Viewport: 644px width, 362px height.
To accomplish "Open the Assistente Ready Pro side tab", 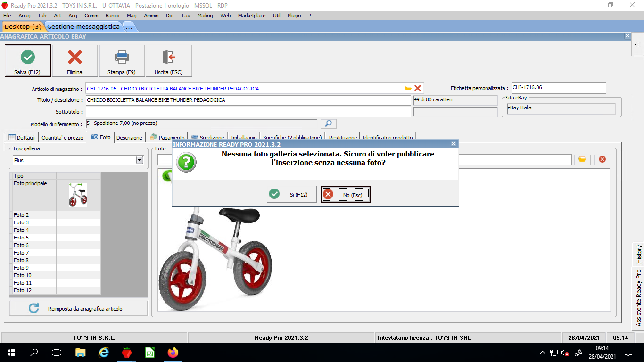I will (x=639, y=298).
